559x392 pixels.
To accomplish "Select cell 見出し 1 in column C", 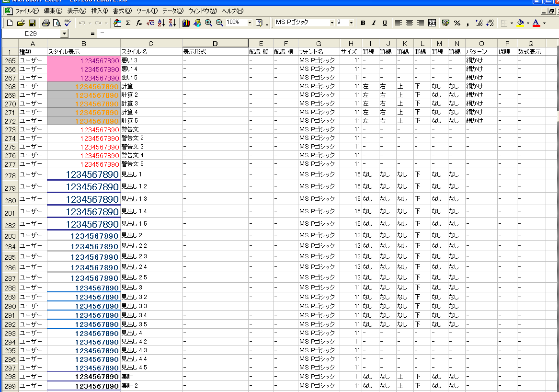I will tap(151, 174).
